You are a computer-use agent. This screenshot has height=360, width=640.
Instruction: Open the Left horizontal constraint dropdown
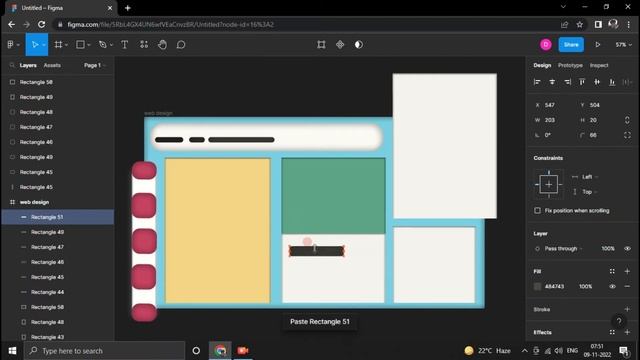click(x=590, y=177)
